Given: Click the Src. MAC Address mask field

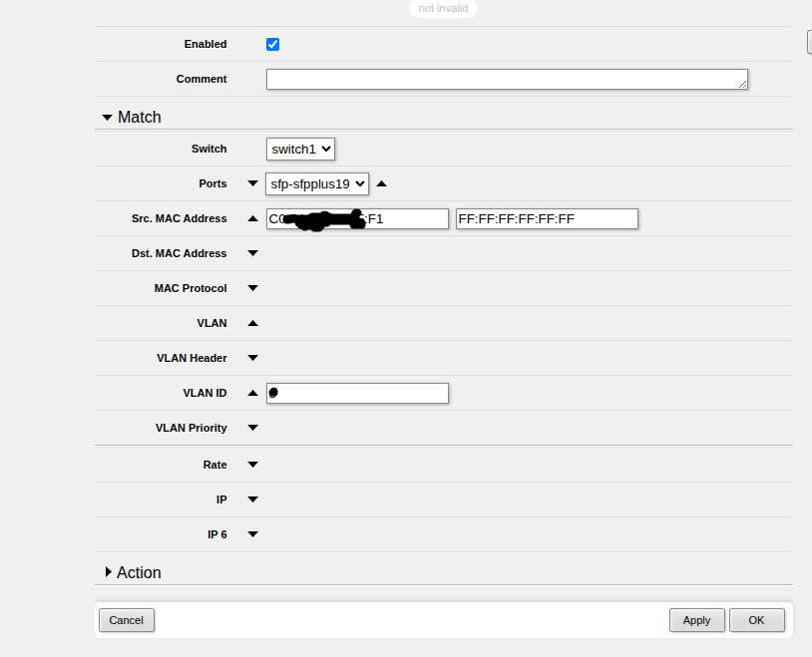Looking at the screenshot, I should click(x=546, y=218).
